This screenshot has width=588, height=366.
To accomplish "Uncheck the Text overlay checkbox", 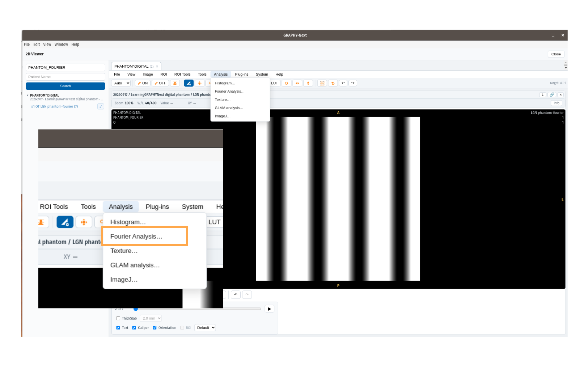I will [118, 328].
